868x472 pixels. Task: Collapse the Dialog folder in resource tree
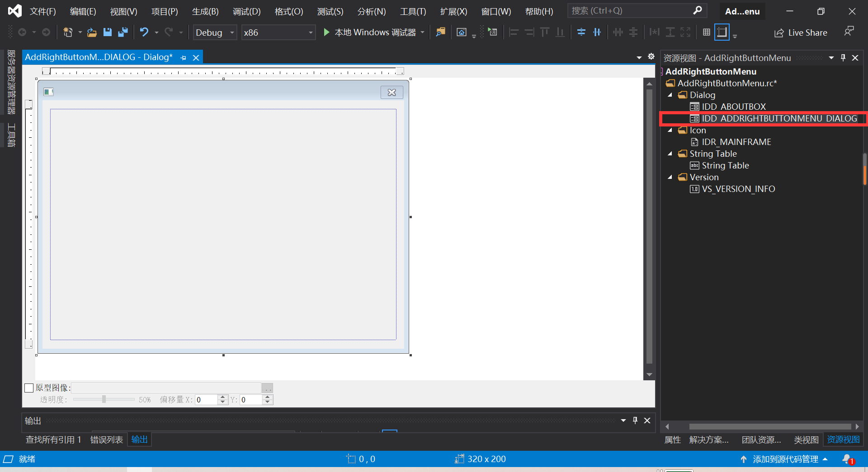670,95
